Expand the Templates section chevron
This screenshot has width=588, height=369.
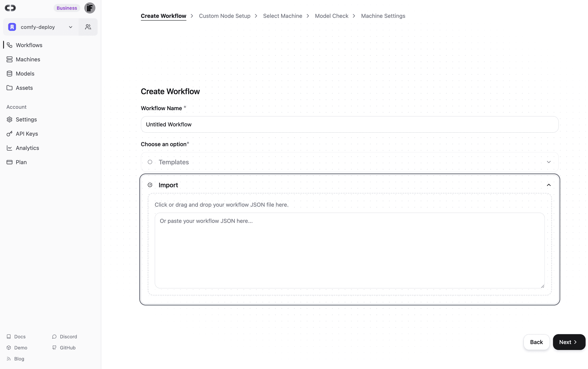pos(549,162)
